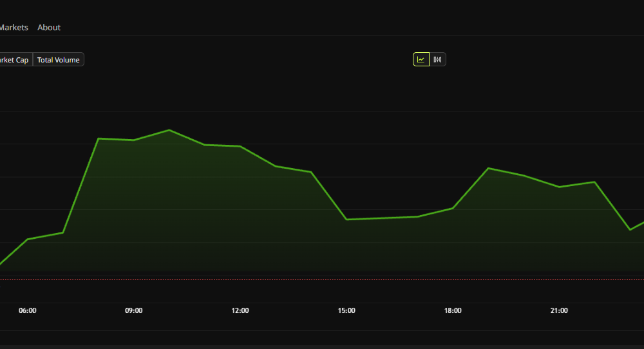Click the 12:00 time axis label
The image size is (644, 349).
(240, 311)
